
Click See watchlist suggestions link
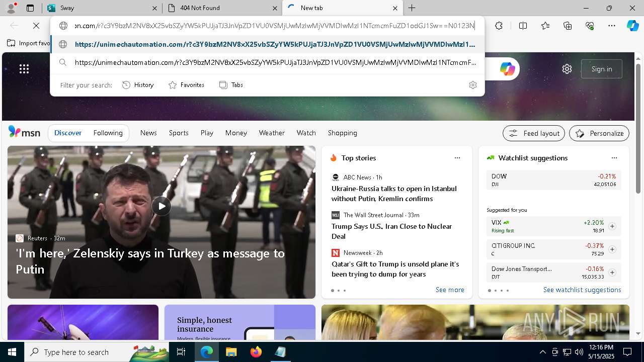[582, 290]
